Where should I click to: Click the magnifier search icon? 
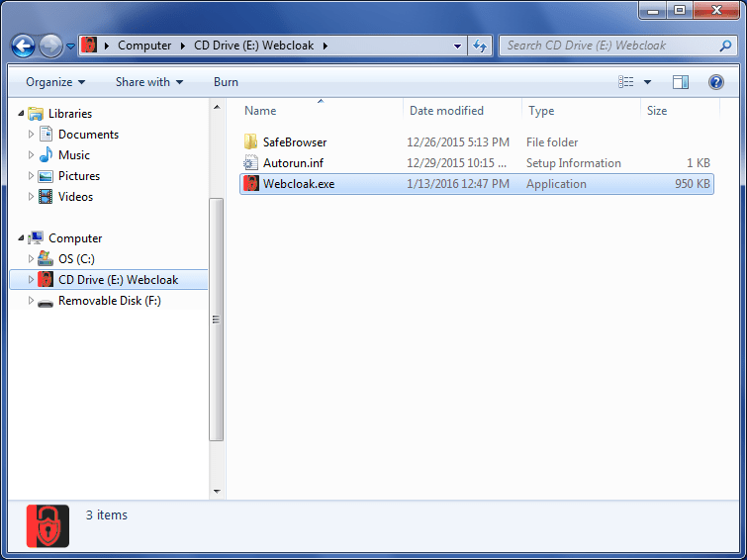(725, 46)
